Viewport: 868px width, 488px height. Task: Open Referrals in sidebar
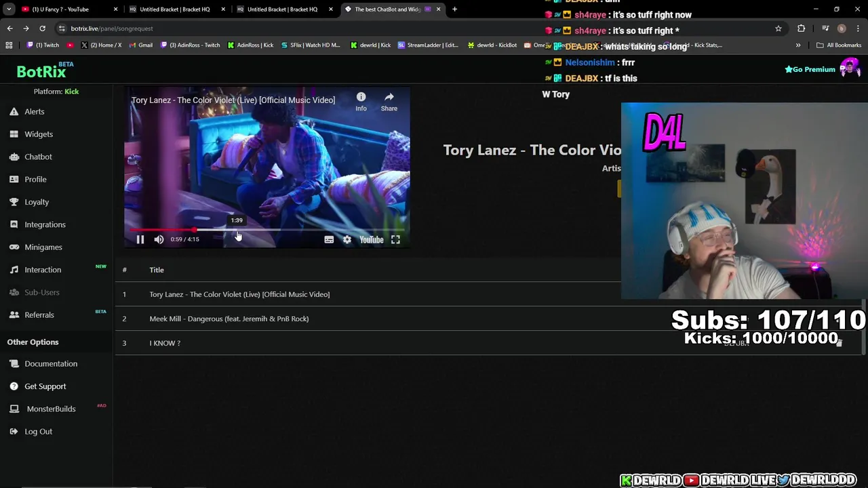[39, 315]
